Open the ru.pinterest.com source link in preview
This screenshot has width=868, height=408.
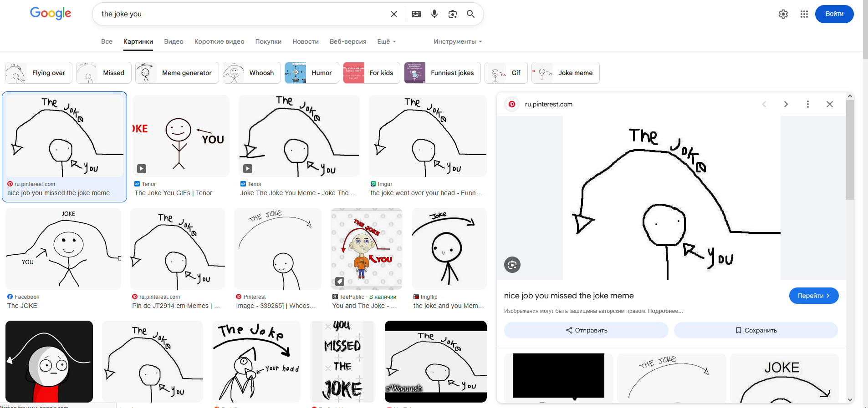point(548,104)
